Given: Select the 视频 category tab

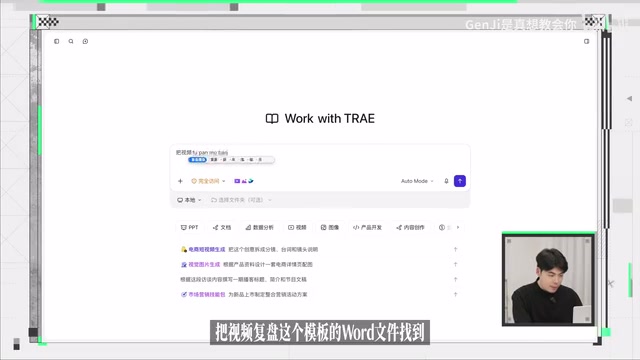Looking at the screenshot, I should click(297, 227).
